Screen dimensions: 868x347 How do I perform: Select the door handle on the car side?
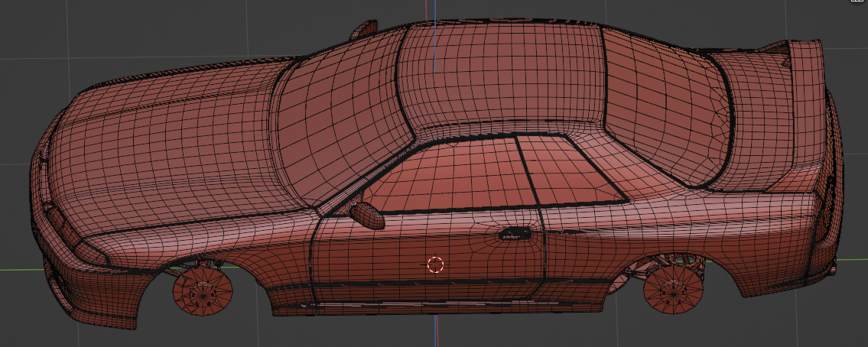tap(515, 234)
